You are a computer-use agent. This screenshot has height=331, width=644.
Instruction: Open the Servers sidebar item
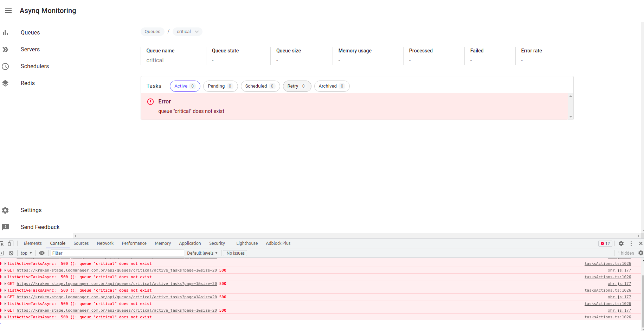click(30, 50)
